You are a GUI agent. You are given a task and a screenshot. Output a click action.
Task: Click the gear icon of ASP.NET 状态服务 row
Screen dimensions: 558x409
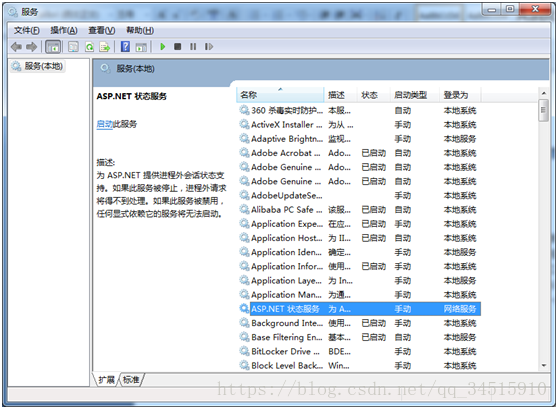(x=244, y=309)
